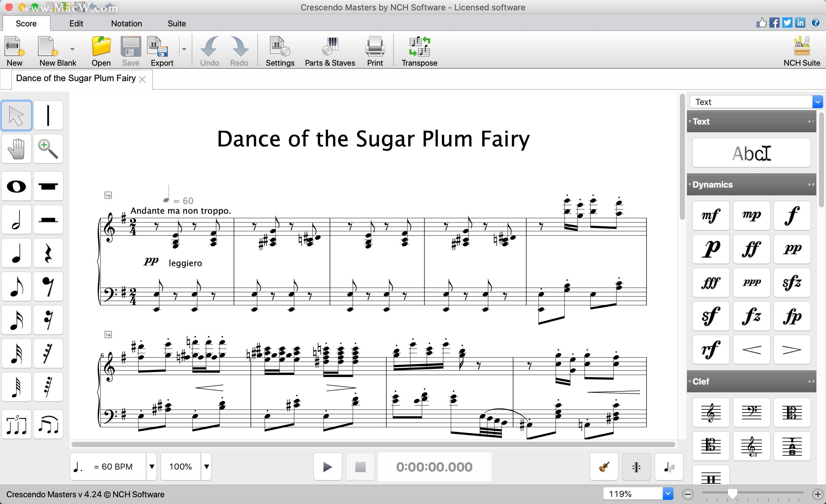The height and width of the screenshot is (504, 826).
Task: Switch to the Suite tab
Action: (177, 23)
